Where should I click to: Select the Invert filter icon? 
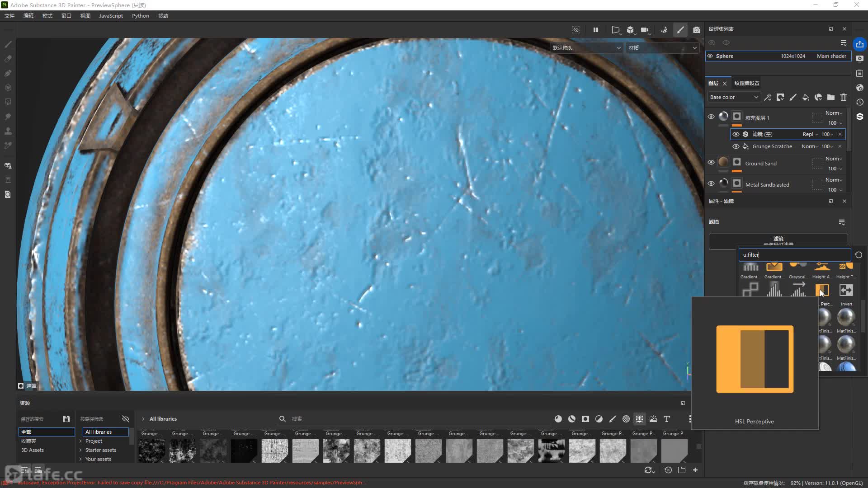[846, 291]
